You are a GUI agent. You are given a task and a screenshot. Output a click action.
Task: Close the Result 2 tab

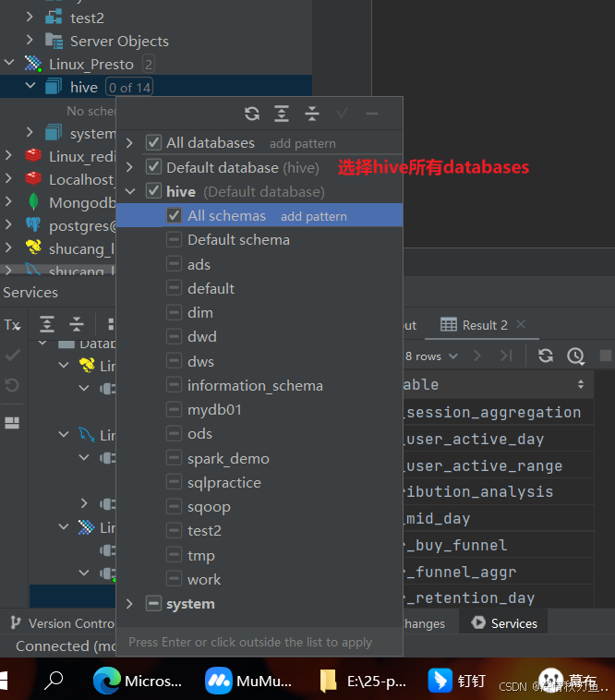pyautogui.click(x=521, y=324)
